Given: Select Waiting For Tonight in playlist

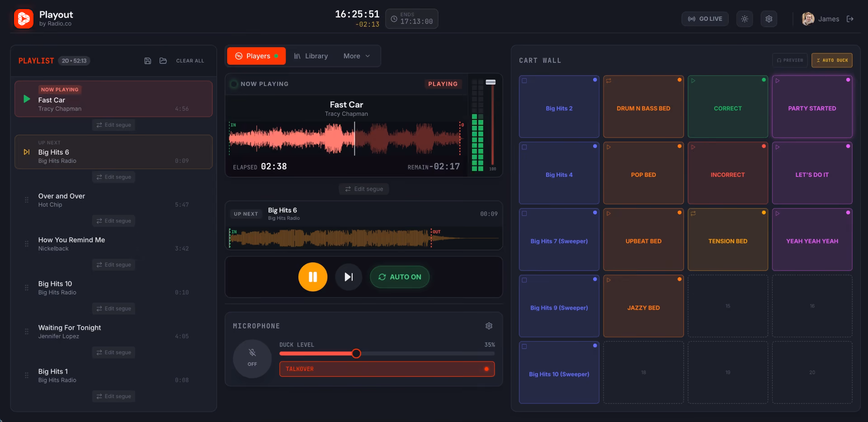Looking at the screenshot, I should coord(113,332).
